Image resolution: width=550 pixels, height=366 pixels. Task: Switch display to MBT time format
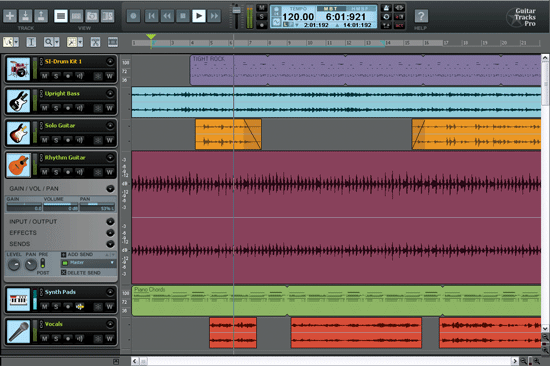[330, 8]
